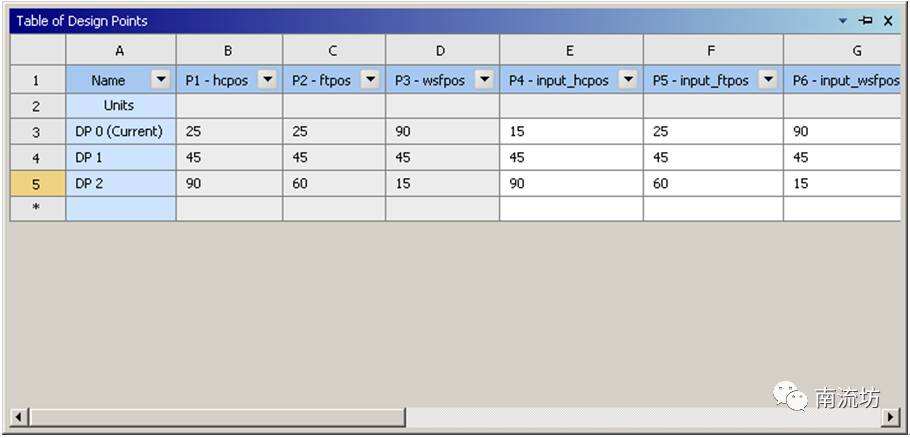Select column B header
This screenshot has height=438, width=910.
click(229, 50)
